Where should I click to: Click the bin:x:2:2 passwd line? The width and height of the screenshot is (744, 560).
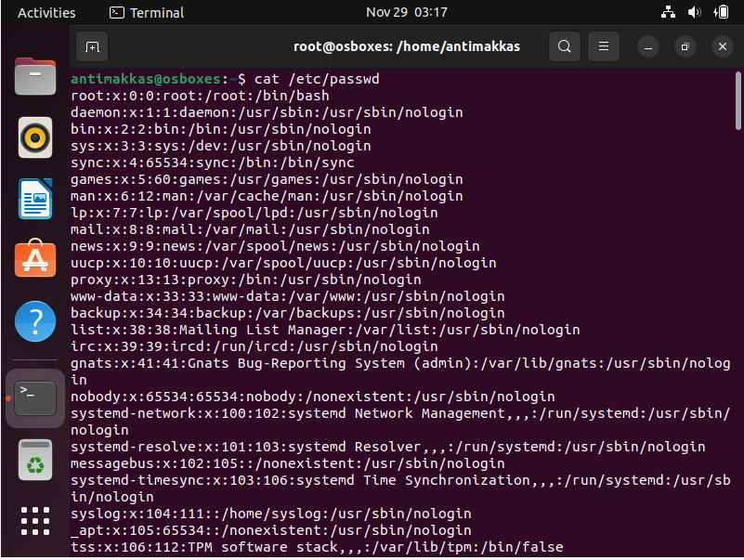tap(221, 129)
